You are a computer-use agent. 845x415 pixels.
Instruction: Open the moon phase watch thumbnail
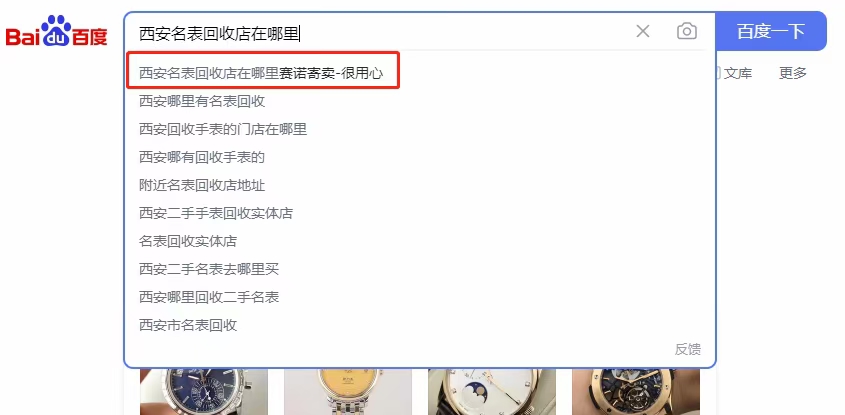(492, 392)
